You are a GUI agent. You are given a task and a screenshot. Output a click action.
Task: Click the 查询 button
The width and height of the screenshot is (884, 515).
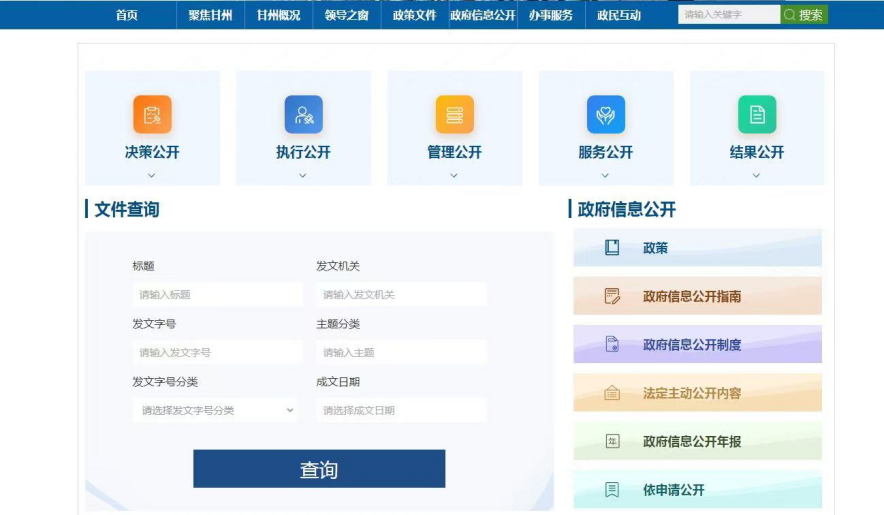(x=319, y=469)
